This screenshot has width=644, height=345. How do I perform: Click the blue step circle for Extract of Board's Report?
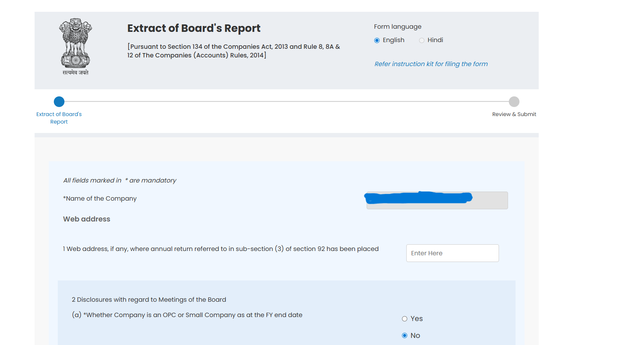[x=59, y=101]
